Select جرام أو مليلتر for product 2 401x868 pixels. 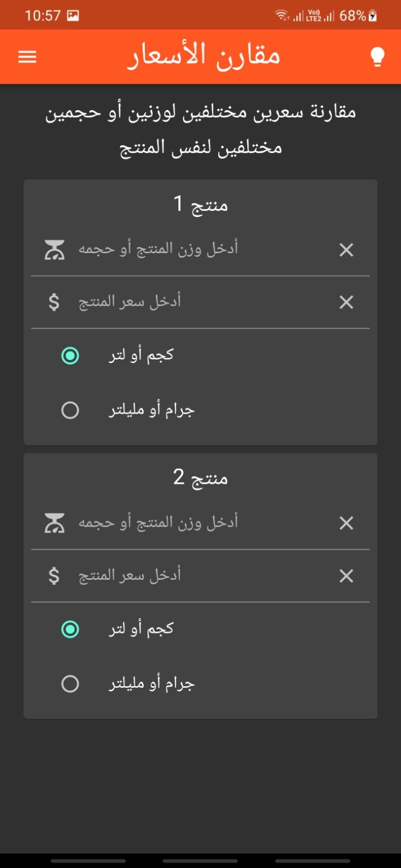tap(70, 684)
